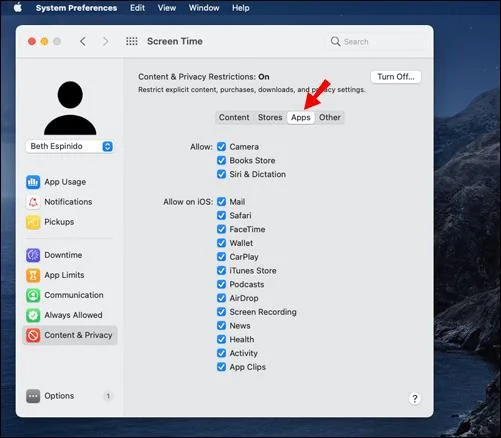The image size is (501, 438).
Task: Open the Window menu
Action: click(204, 8)
